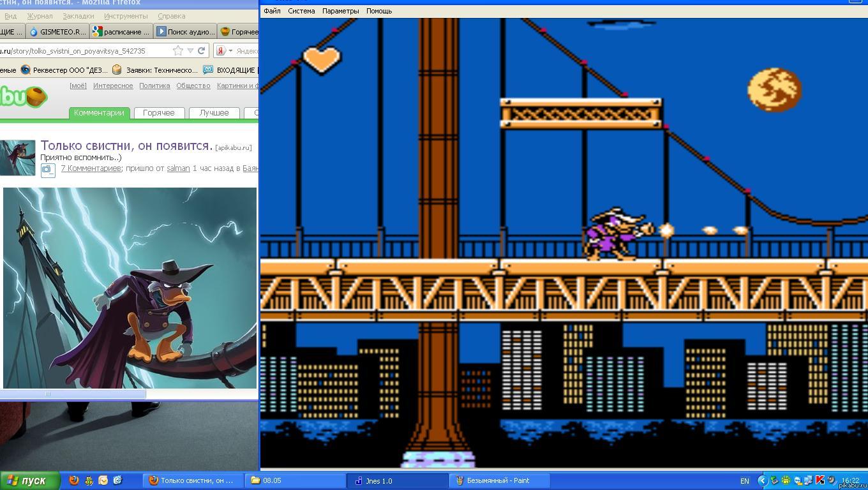Click the heart health indicator in game
868x490 pixels.
(x=322, y=59)
